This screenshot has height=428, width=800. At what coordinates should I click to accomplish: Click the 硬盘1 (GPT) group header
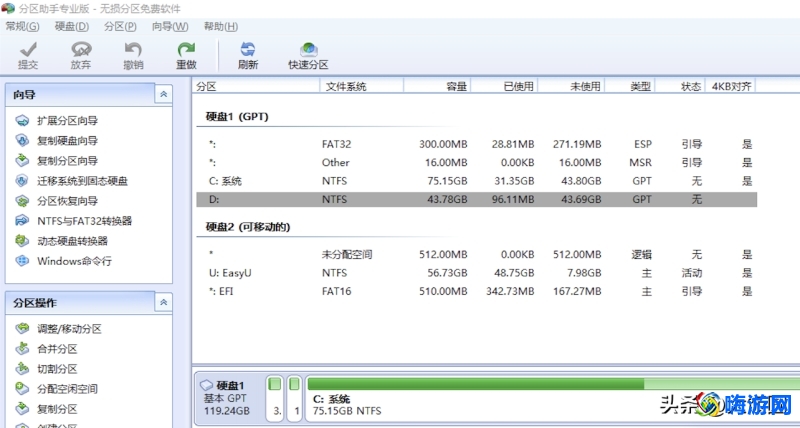(x=237, y=117)
